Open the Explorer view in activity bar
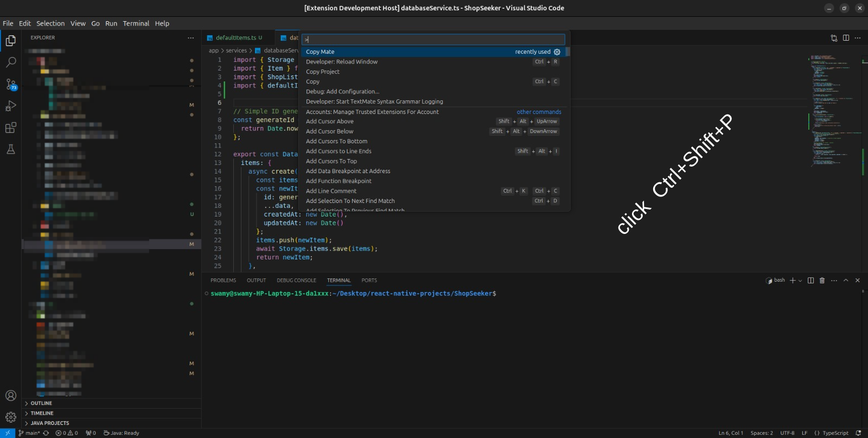This screenshot has width=868, height=438. (10, 41)
